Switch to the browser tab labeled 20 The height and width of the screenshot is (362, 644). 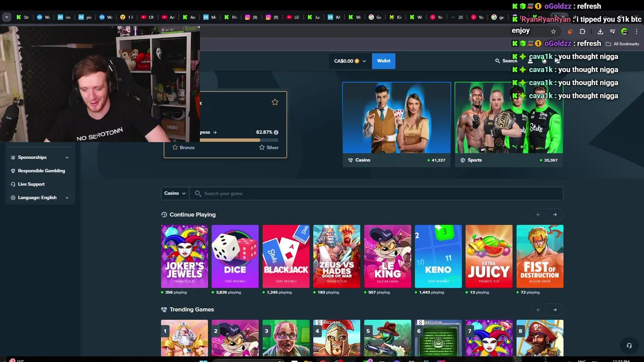pyautogui.click(x=458, y=17)
